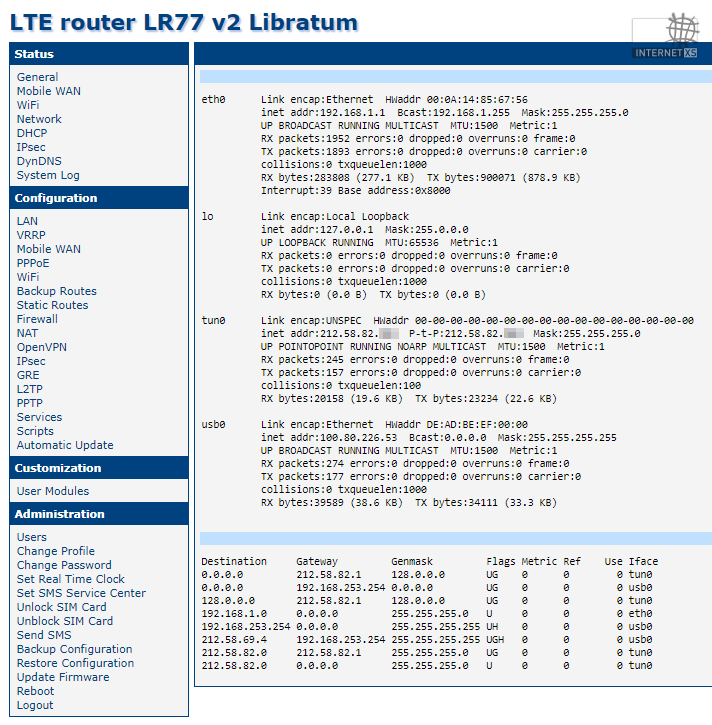The width and height of the screenshot is (712, 725).
Task: Open Firewall configuration
Action: pyautogui.click(x=37, y=319)
